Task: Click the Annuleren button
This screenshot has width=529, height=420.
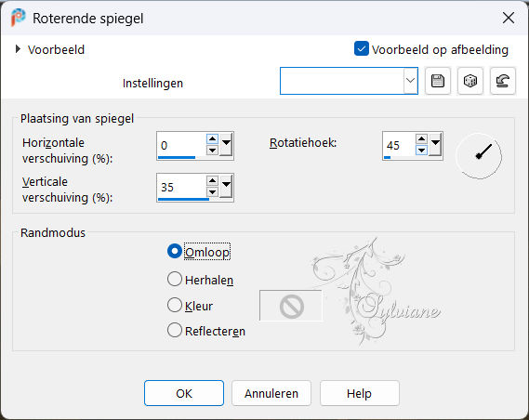Action: click(271, 393)
